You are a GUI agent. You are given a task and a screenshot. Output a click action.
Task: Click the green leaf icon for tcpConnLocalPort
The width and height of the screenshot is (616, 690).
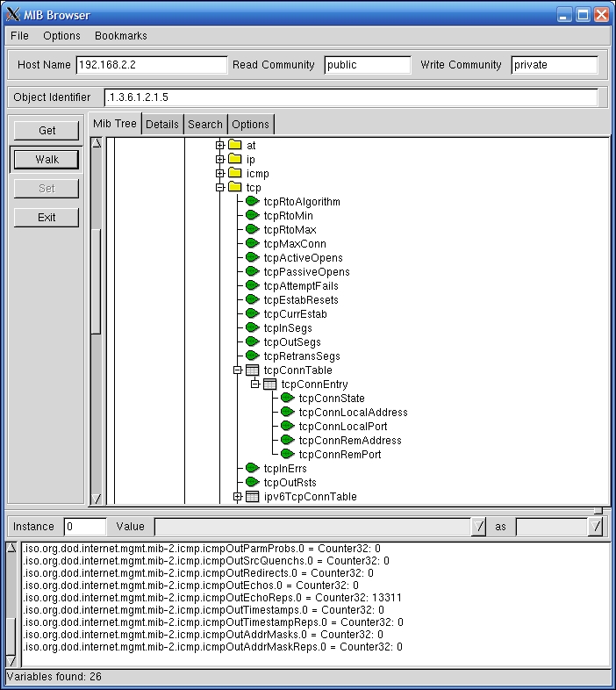pyautogui.click(x=288, y=427)
